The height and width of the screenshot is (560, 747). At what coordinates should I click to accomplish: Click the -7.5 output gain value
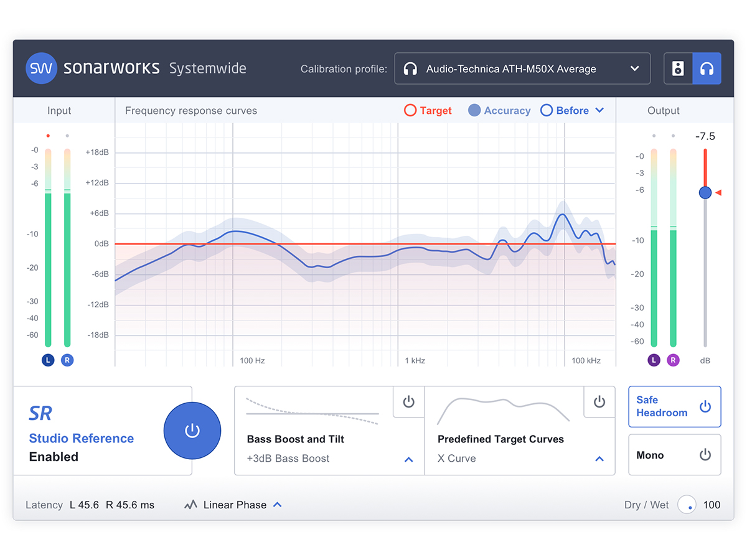pyautogui.click(x=705, y=136)
